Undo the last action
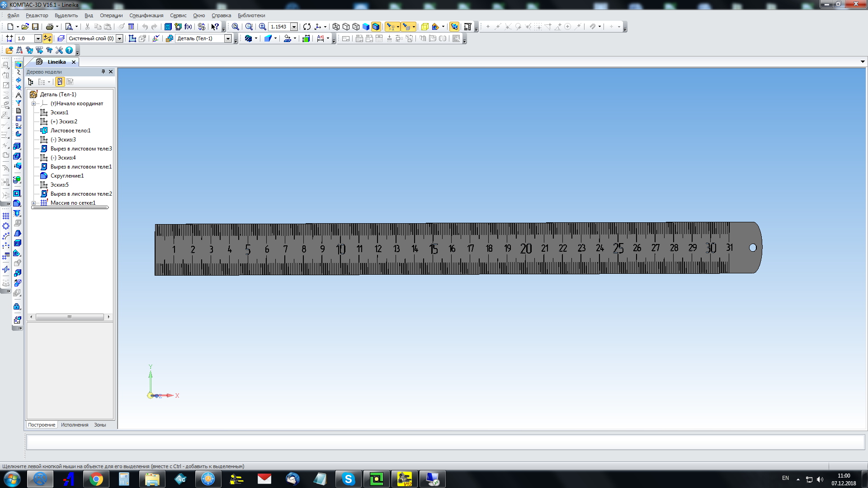This screenshot has width=868, height=488. click(145, 27)
